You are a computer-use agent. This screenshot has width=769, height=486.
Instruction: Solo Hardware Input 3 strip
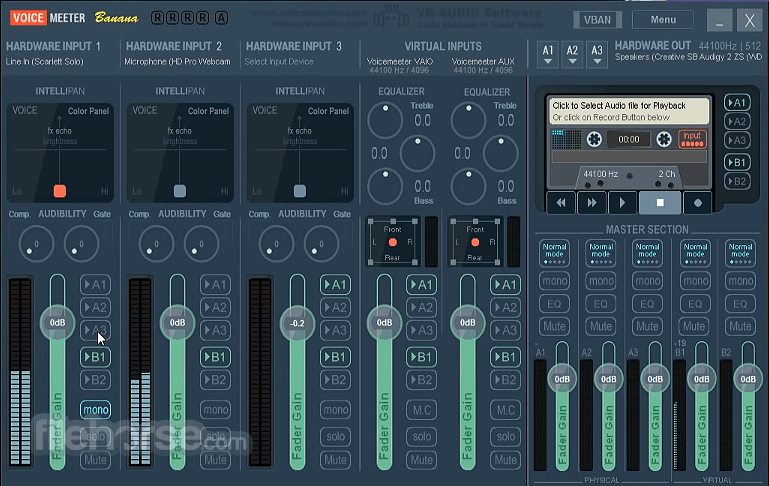click(x=335, y=436)
